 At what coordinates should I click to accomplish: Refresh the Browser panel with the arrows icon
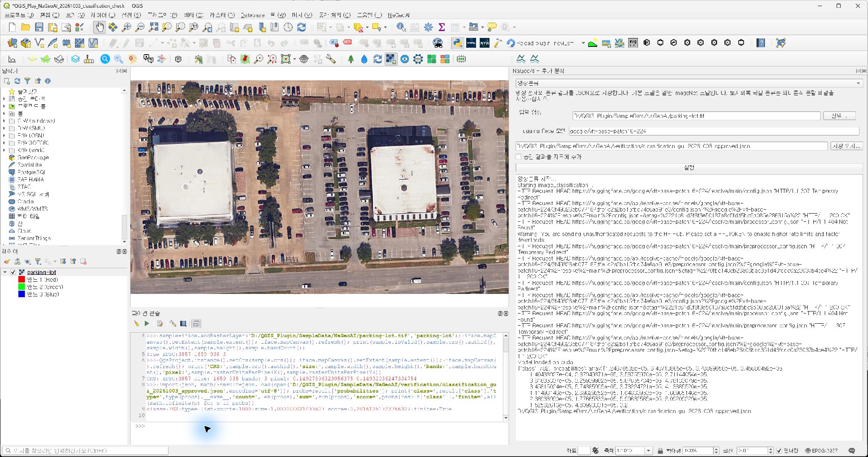click(17, 81)
